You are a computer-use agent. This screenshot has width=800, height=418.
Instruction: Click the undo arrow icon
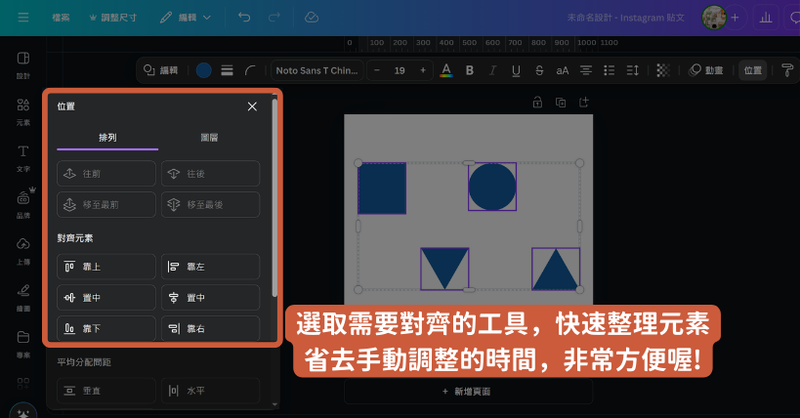(245, 17)
